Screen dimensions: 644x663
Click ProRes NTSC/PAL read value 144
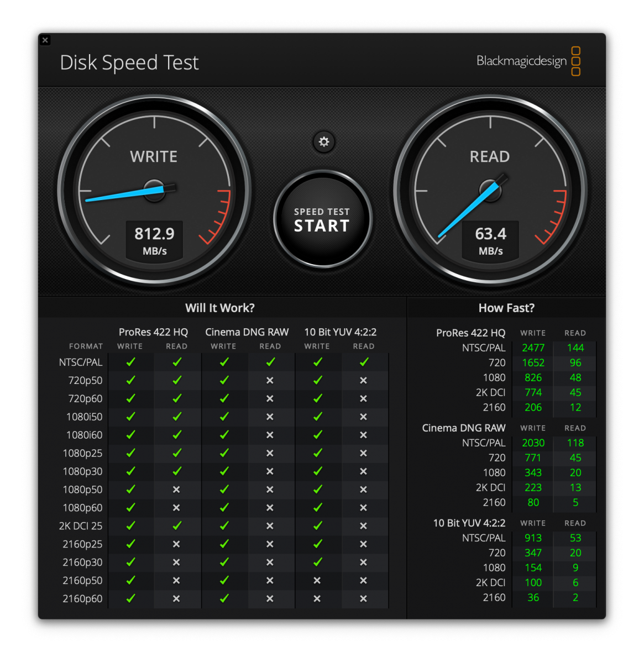coord(575,348)
